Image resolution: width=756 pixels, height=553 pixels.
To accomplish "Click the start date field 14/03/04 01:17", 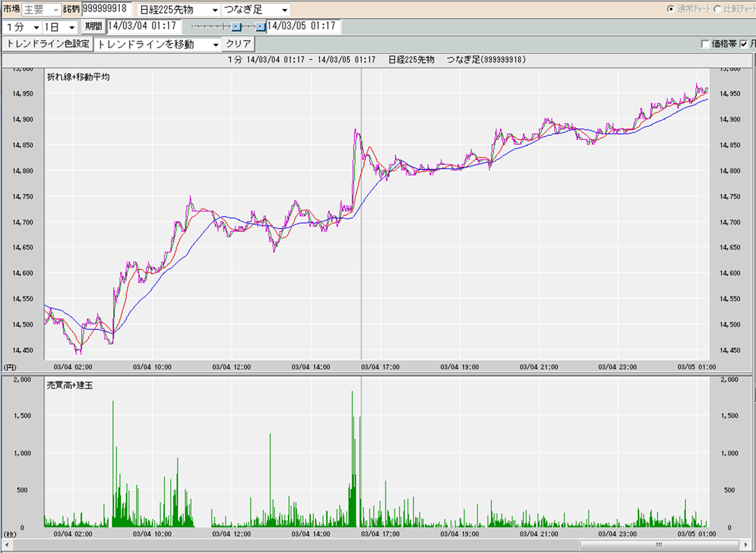I will (x=144, y=26).
